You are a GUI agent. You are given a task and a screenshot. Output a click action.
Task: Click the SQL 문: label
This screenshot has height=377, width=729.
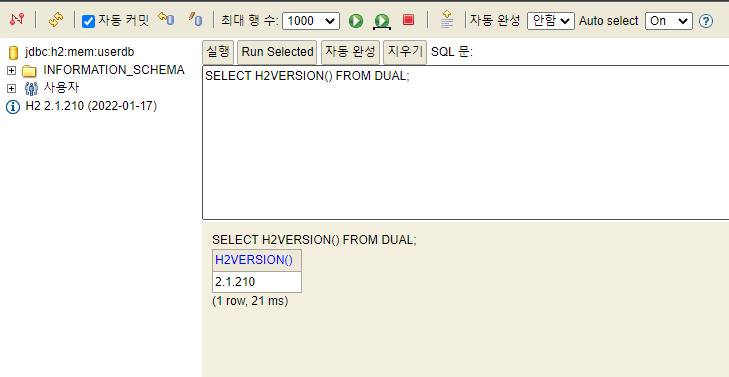point(452,52)
